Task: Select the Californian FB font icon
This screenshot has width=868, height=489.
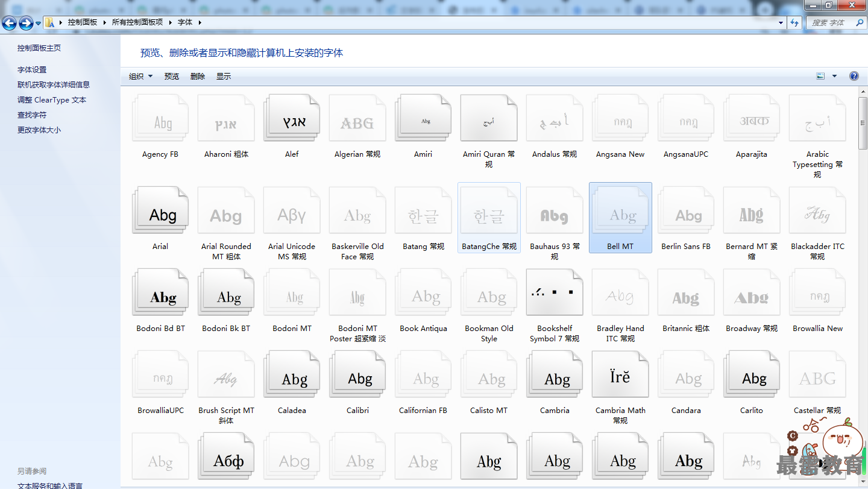Action: (423, 374)
